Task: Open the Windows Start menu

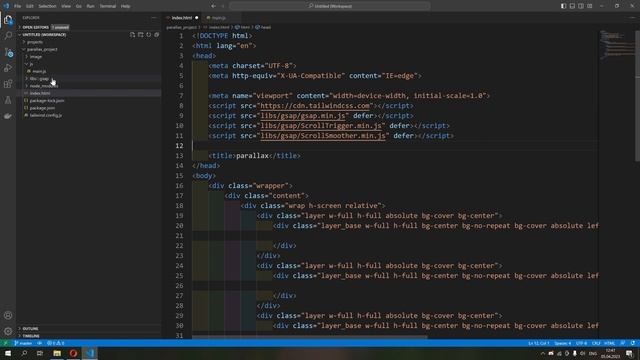Action: 8,353
